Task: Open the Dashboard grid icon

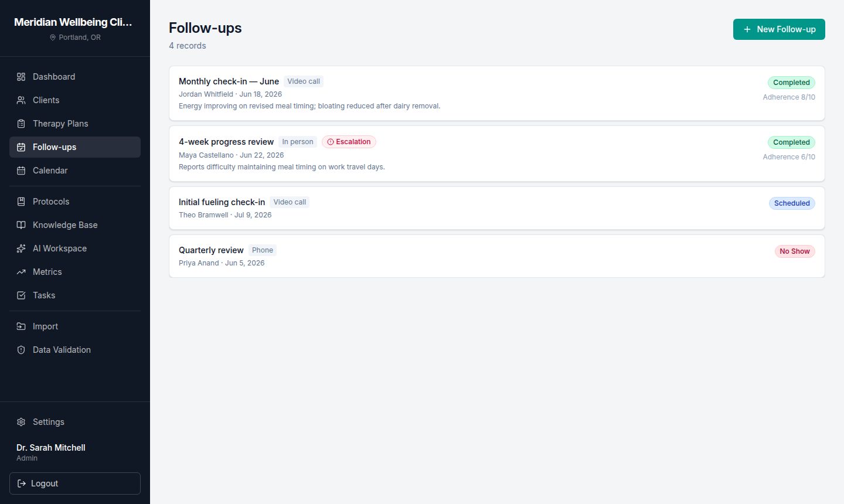Action: 21,77
